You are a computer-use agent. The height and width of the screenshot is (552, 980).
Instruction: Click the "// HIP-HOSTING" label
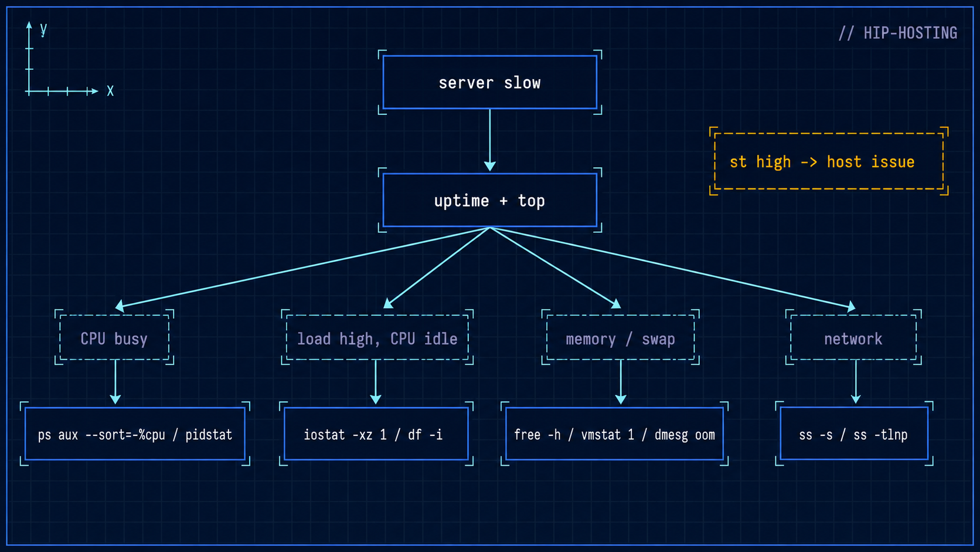click(x=898, y=33)
